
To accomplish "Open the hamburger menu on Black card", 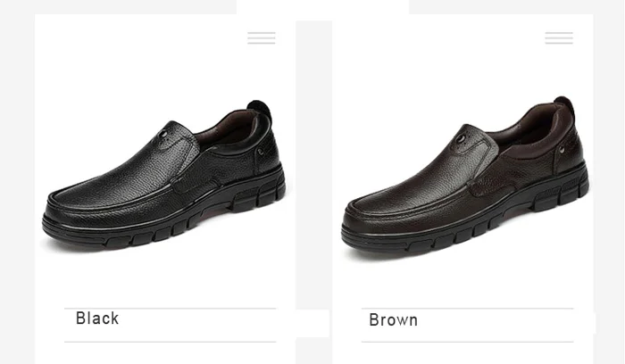I will [262, 37].
